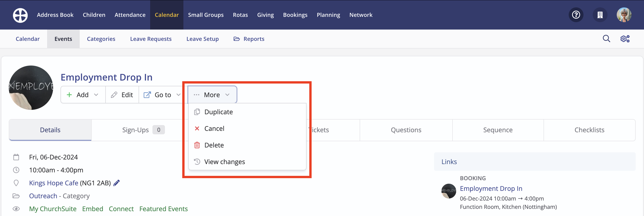
Task: Open the Planning module
Action: (x=328, y=15)
